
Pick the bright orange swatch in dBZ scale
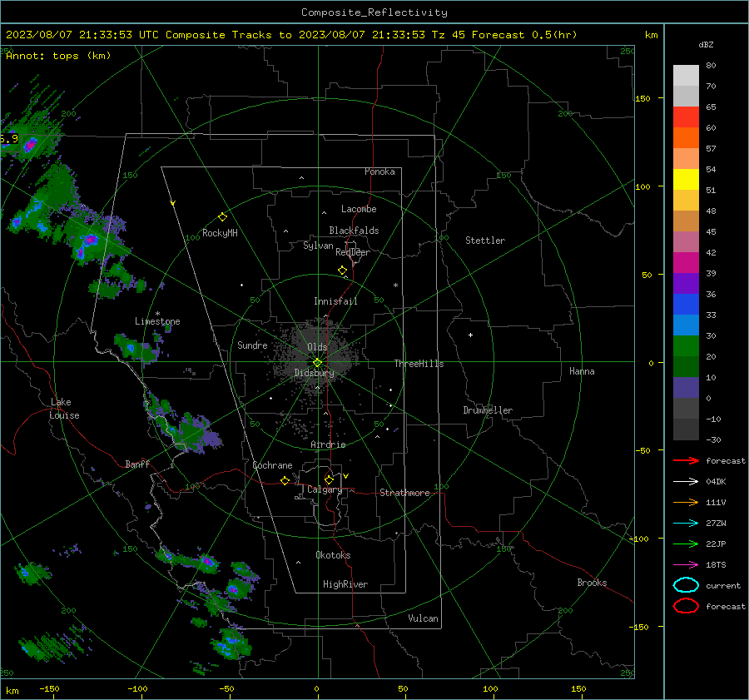pos(686,138)
